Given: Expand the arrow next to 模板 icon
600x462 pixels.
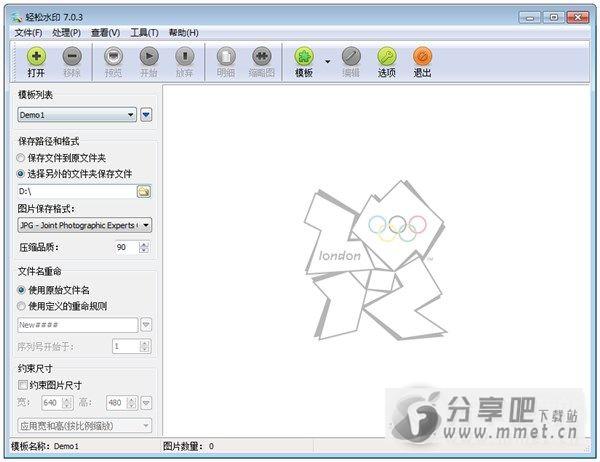Looking at the screenshot, I should 328,61.
